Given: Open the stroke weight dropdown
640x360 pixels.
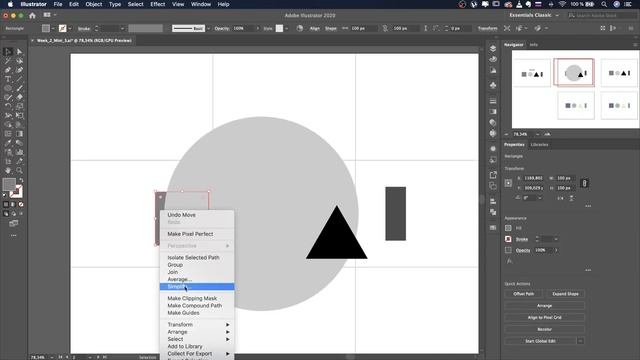Looking at the screenshot, I should click(x=122, y=28).
